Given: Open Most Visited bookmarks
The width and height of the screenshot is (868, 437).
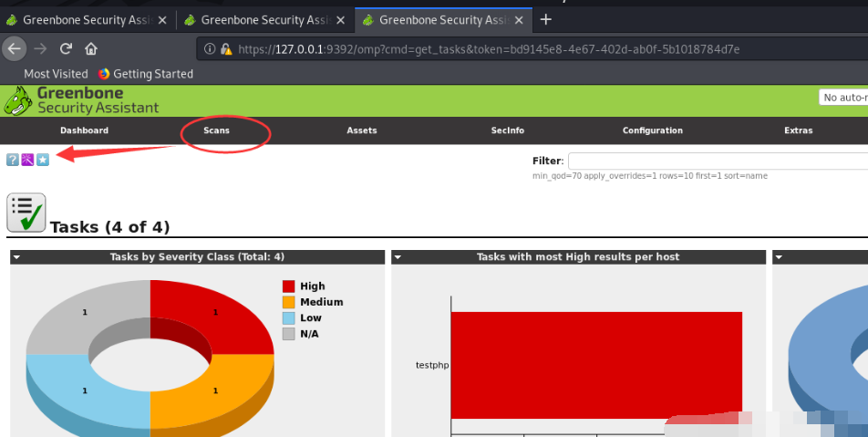Looking at the screenshot, I should click(x=56, y=74).
